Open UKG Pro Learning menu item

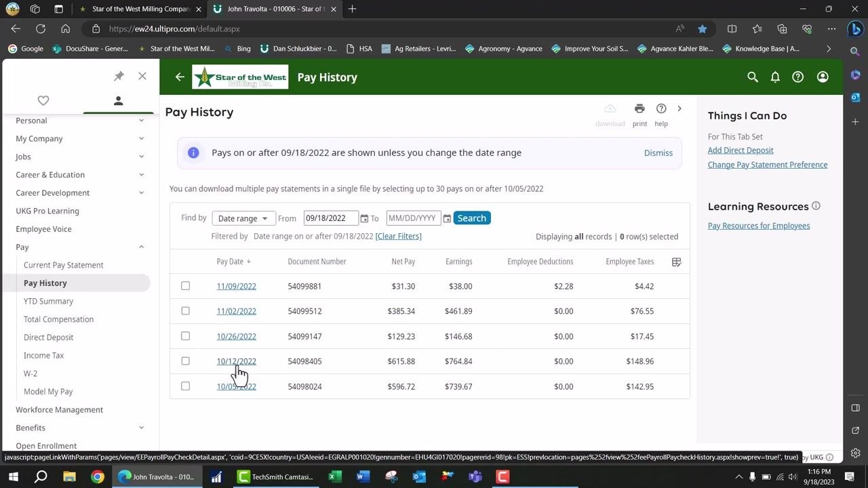click(x=47, y=211)
